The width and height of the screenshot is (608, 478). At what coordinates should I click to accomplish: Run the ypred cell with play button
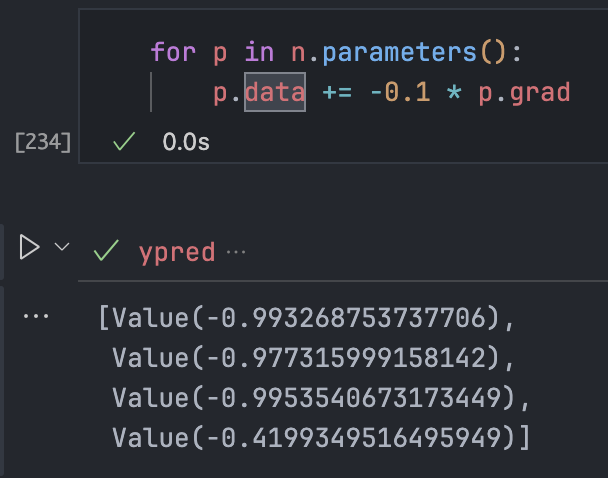(x=30, y=247)
